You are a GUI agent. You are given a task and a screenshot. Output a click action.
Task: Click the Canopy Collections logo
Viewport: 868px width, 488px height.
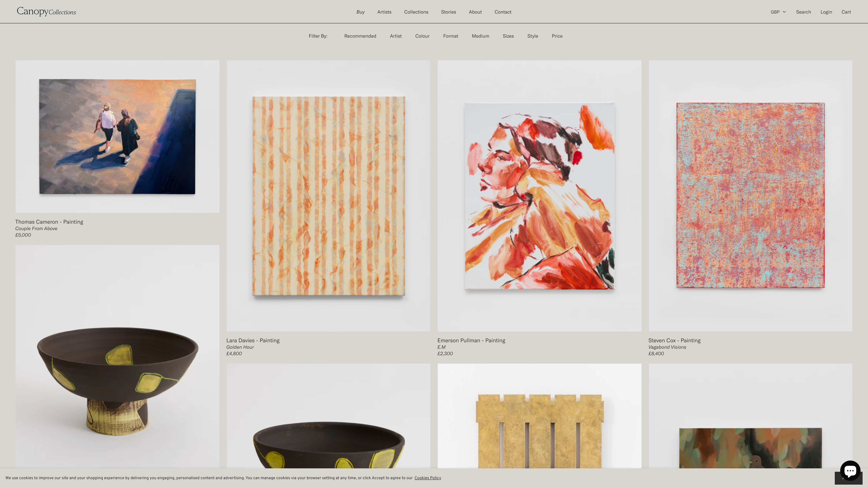[46, 12]
